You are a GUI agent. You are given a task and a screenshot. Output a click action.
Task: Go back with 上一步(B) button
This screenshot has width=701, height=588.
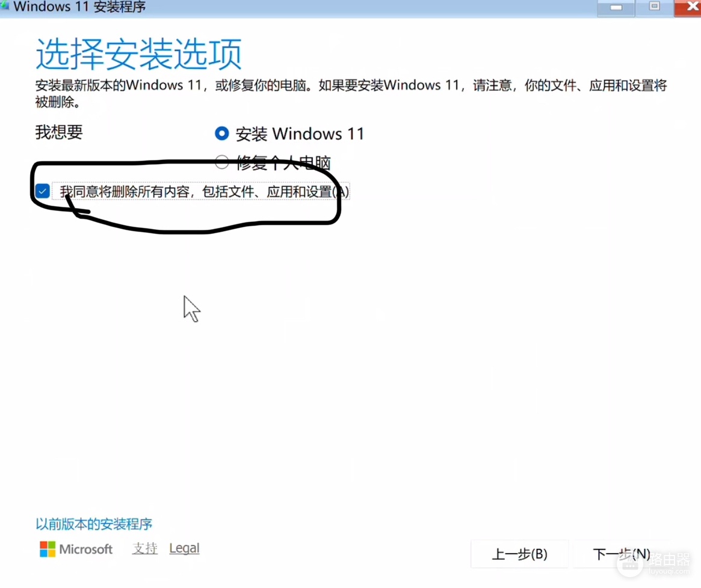click(x=519, y=554)
